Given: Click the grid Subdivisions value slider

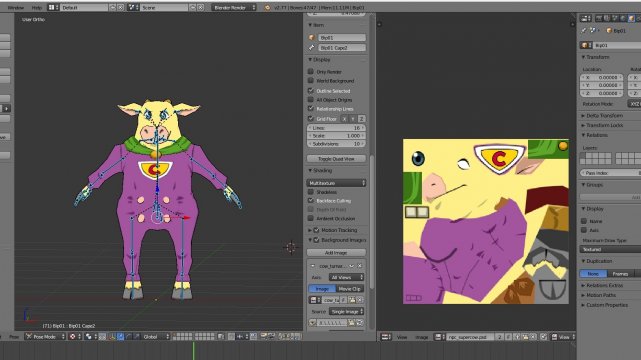Looking at the screenshot, I should 336,144.
